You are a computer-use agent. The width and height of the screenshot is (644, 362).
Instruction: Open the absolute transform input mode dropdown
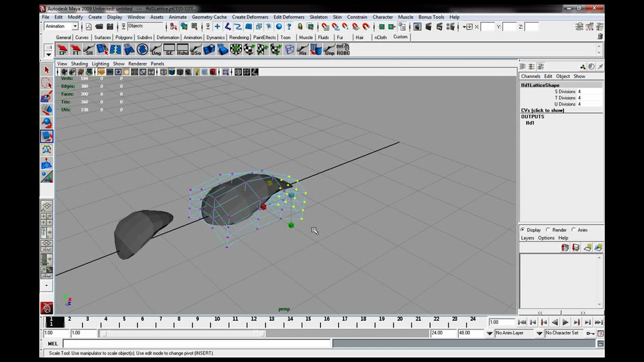pyautogui.click(x=468, y=27)
